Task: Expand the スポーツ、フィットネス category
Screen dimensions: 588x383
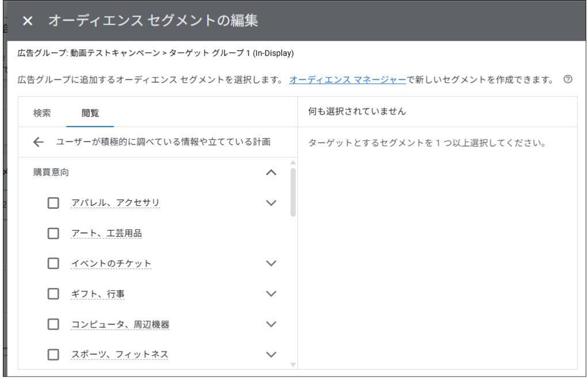Action: pos(271,354)
